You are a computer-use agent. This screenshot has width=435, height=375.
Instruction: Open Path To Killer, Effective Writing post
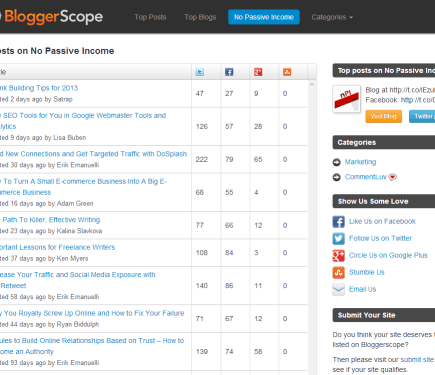click(50, 220)
